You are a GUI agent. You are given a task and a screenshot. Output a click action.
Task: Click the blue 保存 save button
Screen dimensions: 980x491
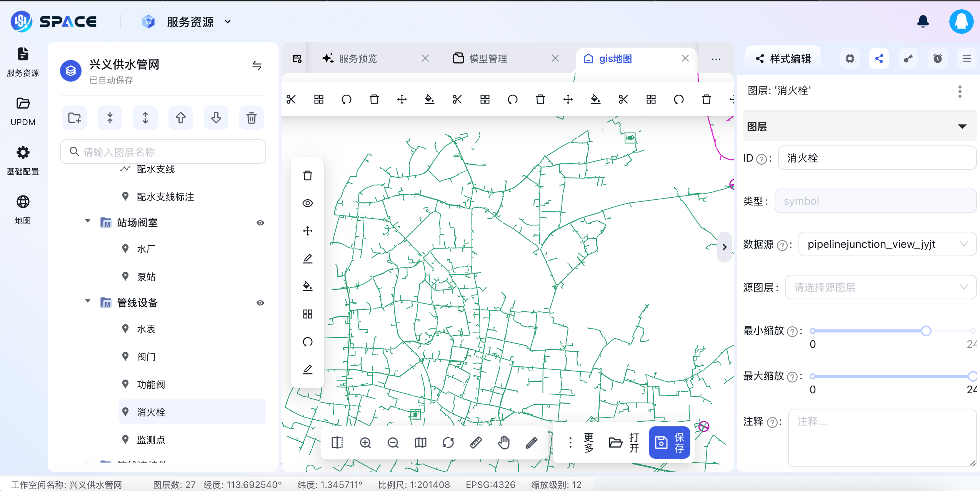tap(670, 443)
